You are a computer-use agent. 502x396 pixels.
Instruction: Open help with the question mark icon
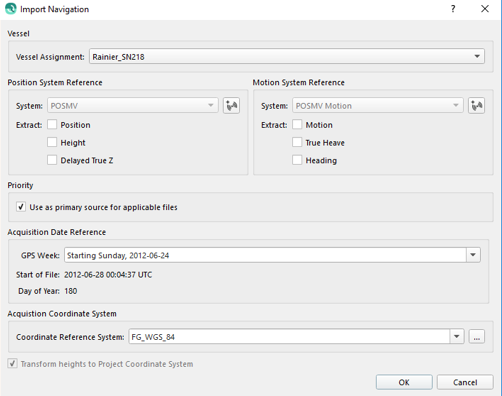[453, 9]
